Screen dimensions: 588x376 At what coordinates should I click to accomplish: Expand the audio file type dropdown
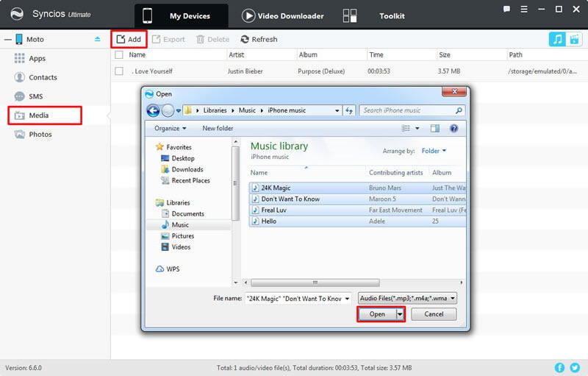[x=407, y=298]
